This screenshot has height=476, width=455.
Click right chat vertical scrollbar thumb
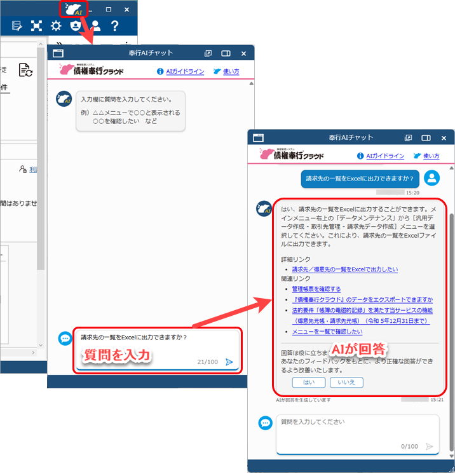pos(452,332)
